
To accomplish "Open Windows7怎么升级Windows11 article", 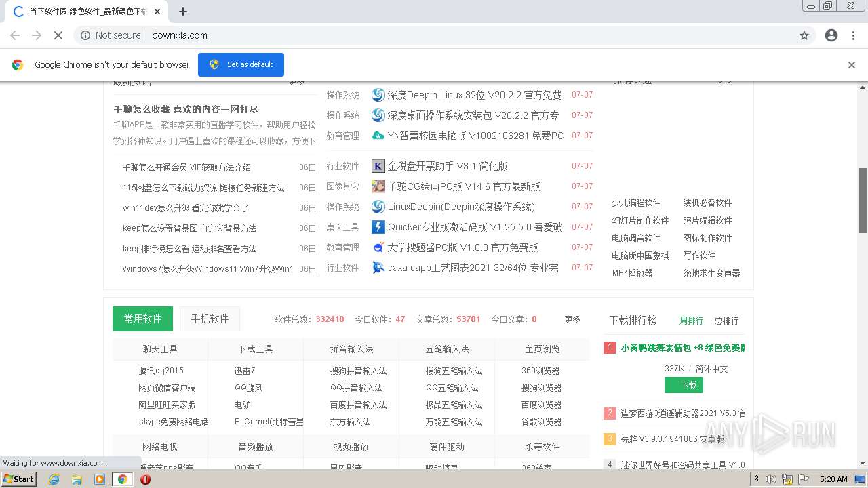I will click(x=208, y=269).
